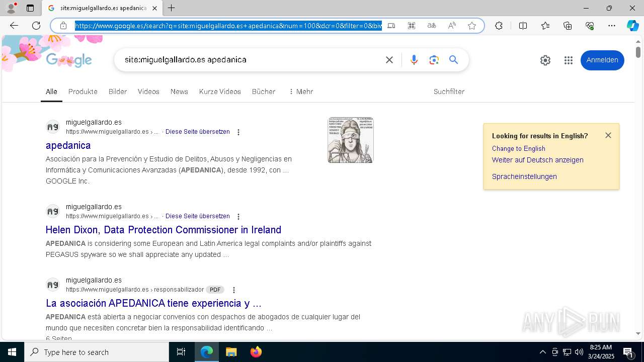The image size is (644, 362).
Task: Click the blindfolded figure result thumbnail
Action: click(351, 140)
